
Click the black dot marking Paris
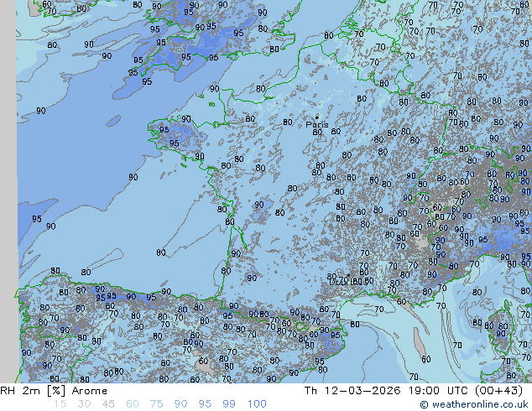pyautogui.click(x=317, y=117)
